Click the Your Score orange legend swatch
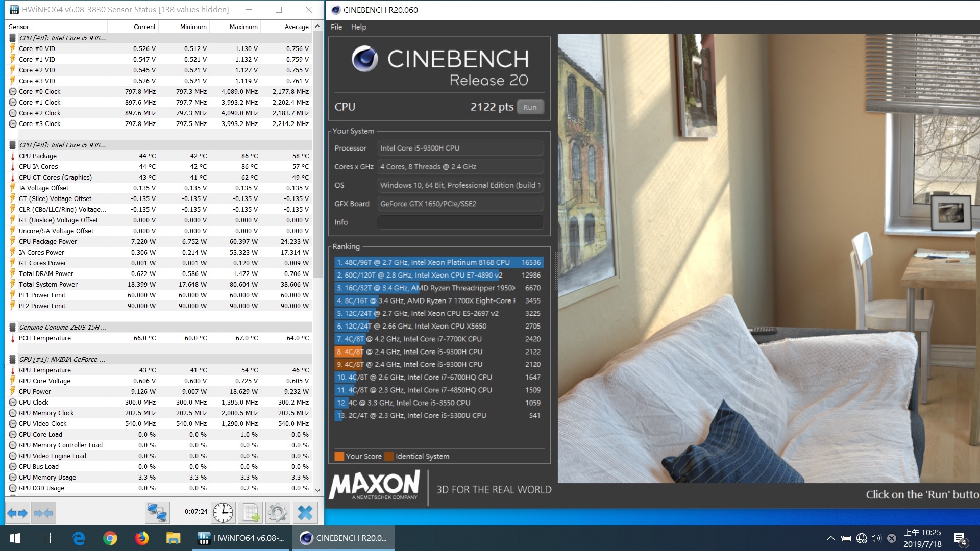The width and height of the screenshot is (980, 551). point(339,456)
